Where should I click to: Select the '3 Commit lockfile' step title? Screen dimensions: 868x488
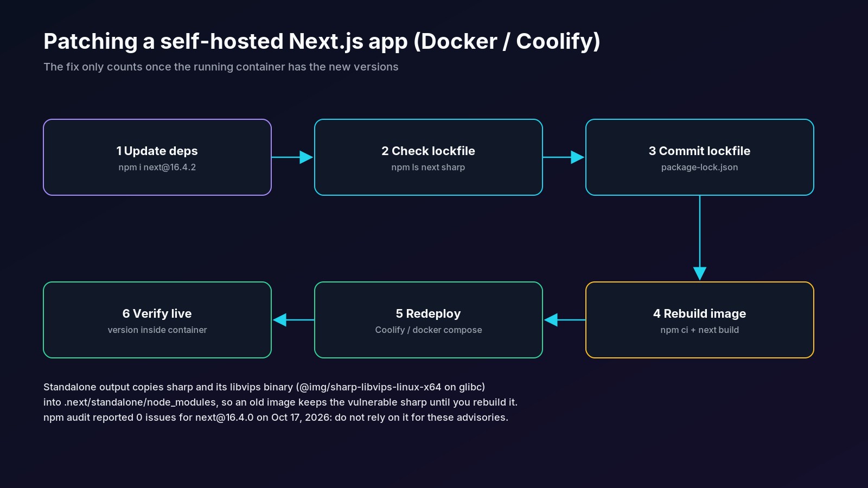(699, 151)
